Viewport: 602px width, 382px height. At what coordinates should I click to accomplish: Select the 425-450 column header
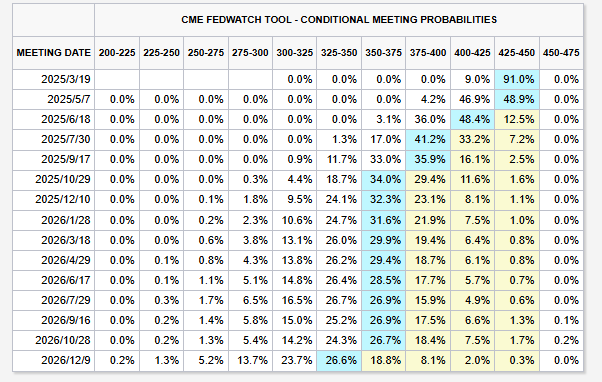click(x=517, y=53)
